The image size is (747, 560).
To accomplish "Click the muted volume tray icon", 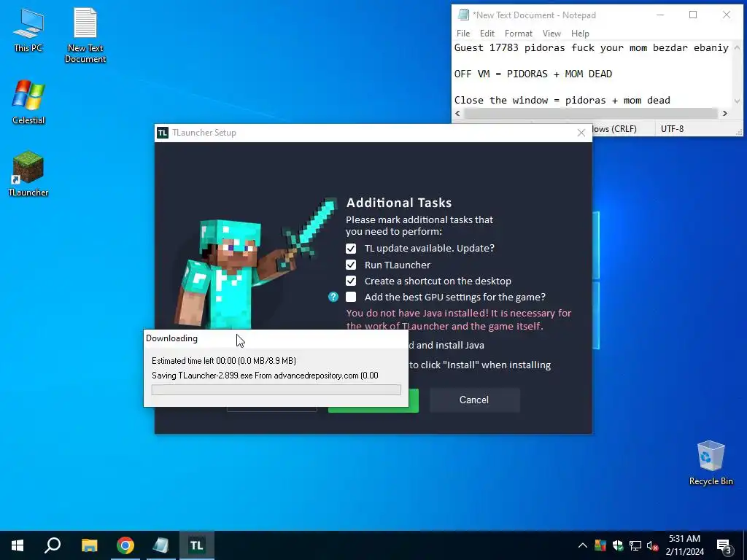I will [652, 545].
